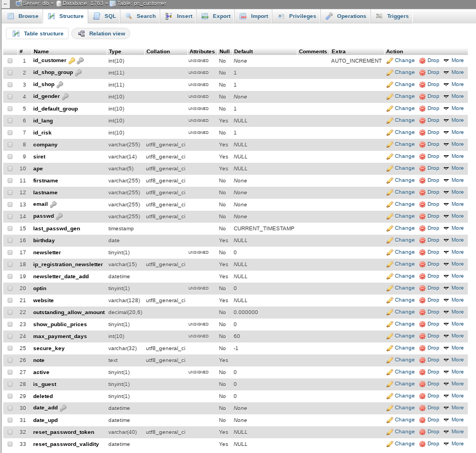
Task: Click the red Drop icon for deleted row
Action: (422, 396)
